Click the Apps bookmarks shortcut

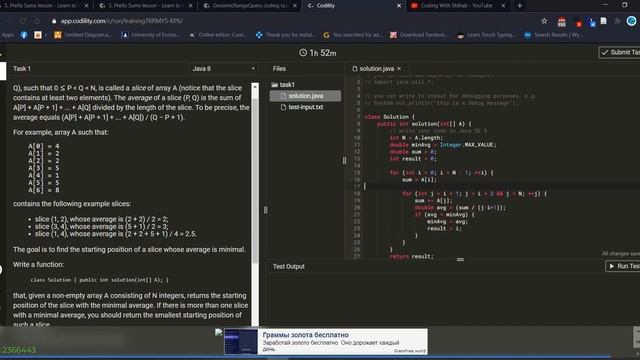click(x=7, y=35)
